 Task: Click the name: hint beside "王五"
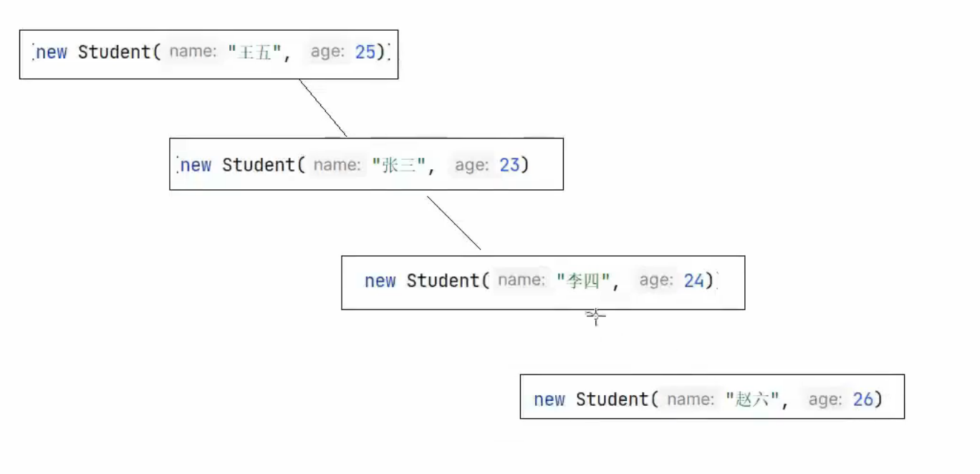click(192, 52)
